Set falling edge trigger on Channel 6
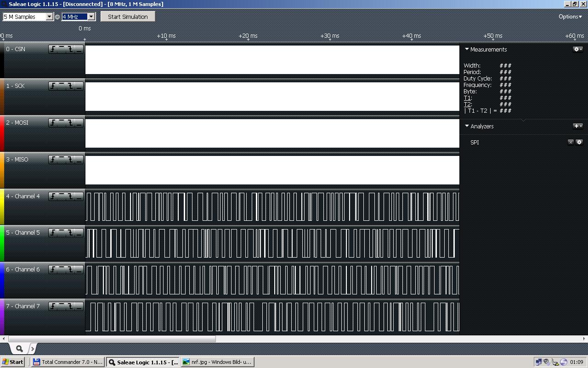Image resolution: width=588 pixels, height=368 pixels. (x=70, y=270)
